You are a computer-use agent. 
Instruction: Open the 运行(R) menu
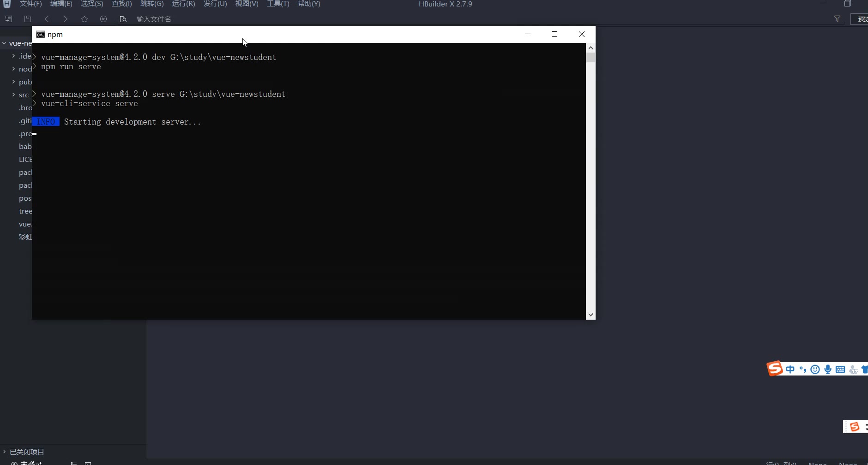(183, 4)
